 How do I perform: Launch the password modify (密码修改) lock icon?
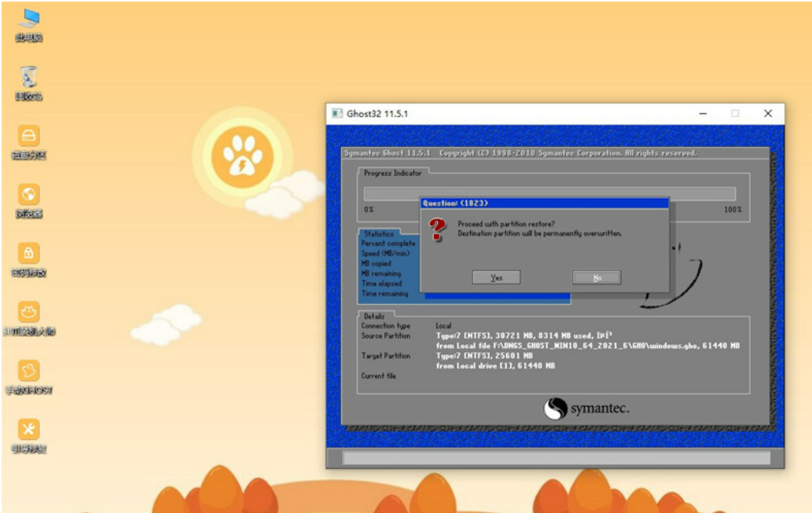click(28, 254)
